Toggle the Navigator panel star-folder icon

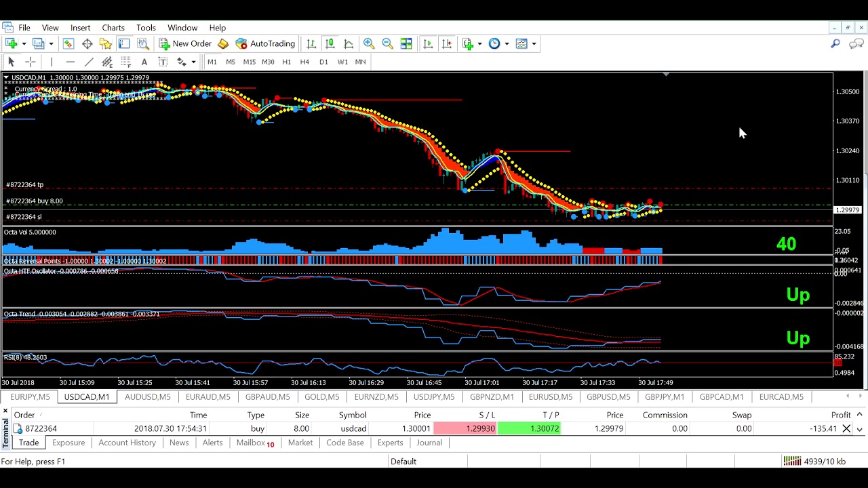[x=105, y=43]
